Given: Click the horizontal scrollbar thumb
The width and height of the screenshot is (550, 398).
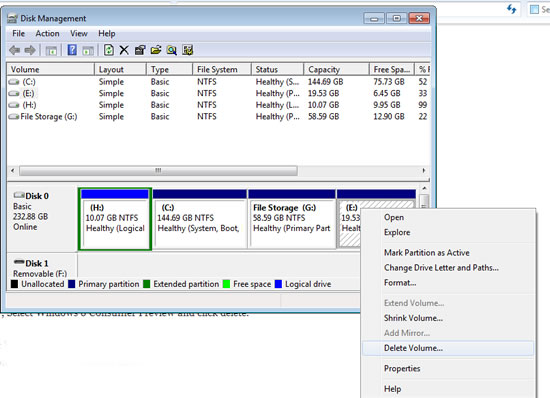Looking at the screenshot, I should tap(158, 171).
